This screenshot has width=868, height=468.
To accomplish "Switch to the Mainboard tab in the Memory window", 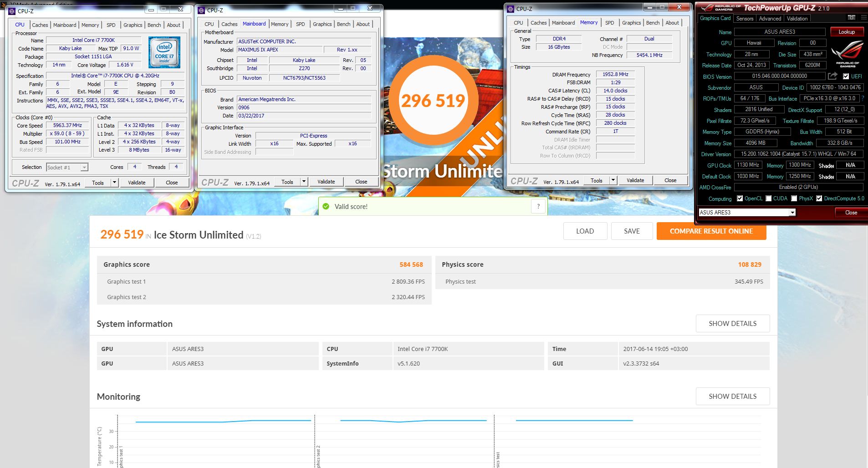I will [563, 23].
